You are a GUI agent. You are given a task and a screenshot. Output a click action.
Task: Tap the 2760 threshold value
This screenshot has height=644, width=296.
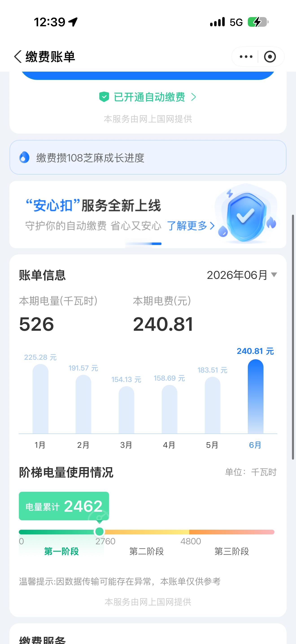click(105, 541)
